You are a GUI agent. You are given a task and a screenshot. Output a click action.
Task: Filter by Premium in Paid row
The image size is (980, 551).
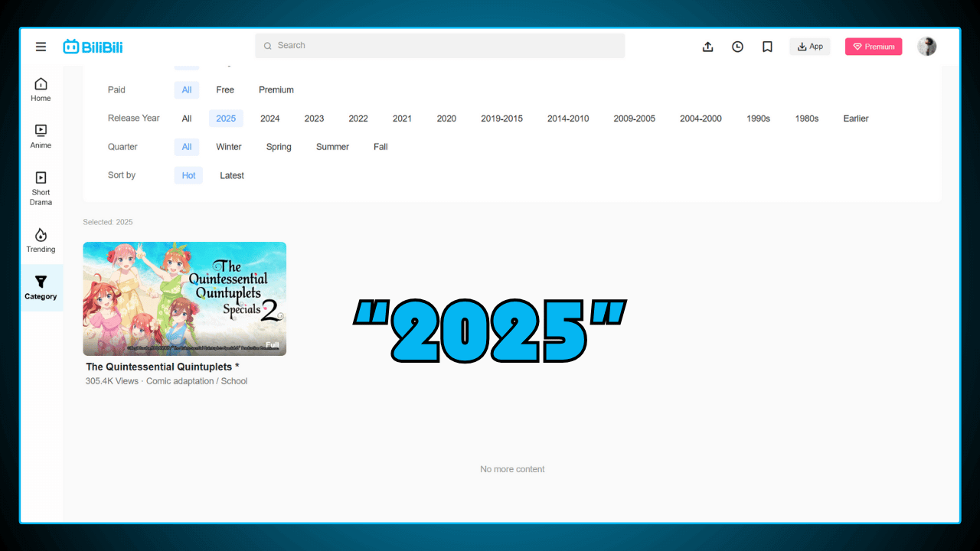[276, 90]
